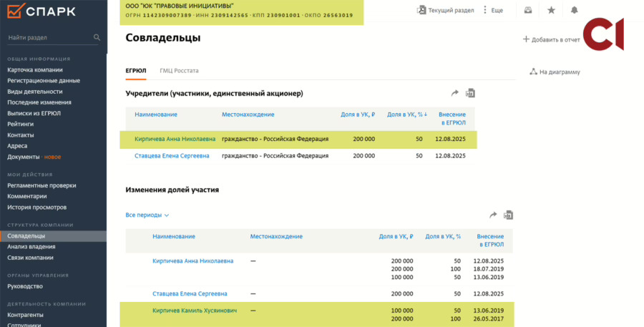The width and height of the screenshot is (644, 327).
Task: Click share arrow above share changes table
Action: (493, 215)
